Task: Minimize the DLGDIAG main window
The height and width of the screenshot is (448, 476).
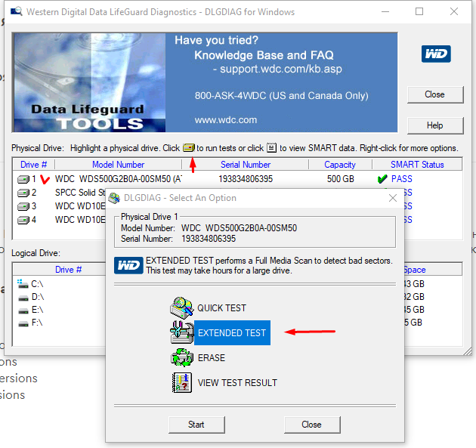Action: point(385,11)
